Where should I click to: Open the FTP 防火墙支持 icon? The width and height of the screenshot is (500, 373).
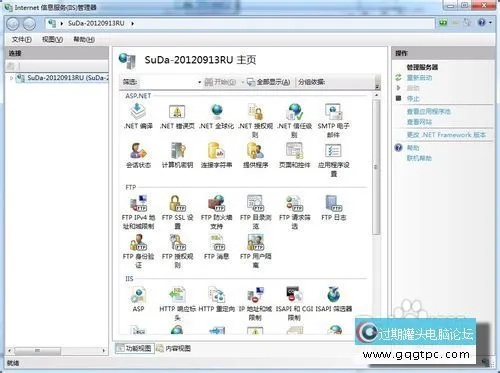click(x=216, y=212)
